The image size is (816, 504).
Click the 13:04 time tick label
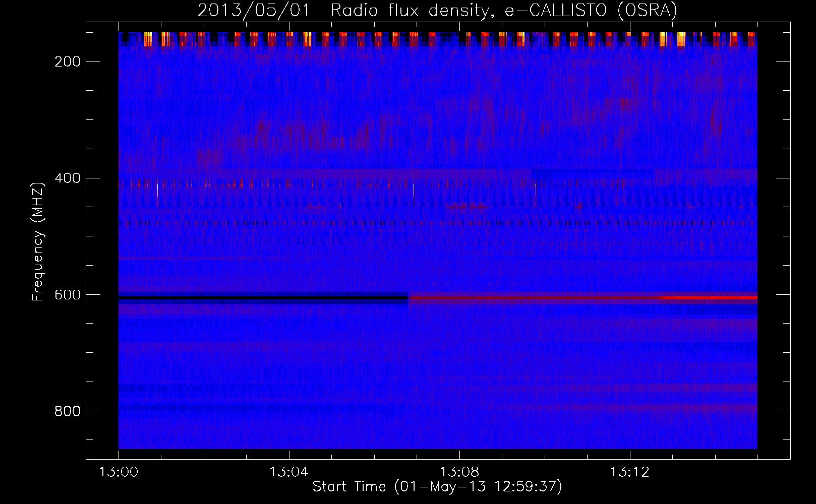pyautogui.click(x=289, y=472)
